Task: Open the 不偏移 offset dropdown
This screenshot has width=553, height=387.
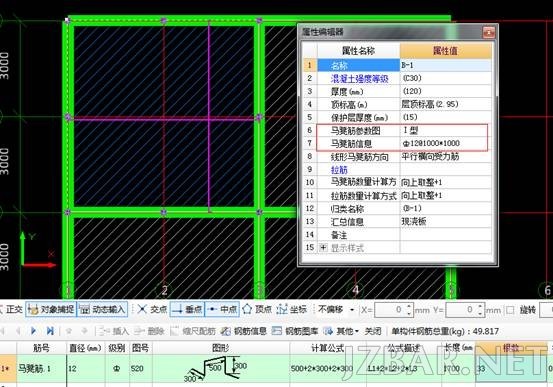Action: click(x=352, y=310)
